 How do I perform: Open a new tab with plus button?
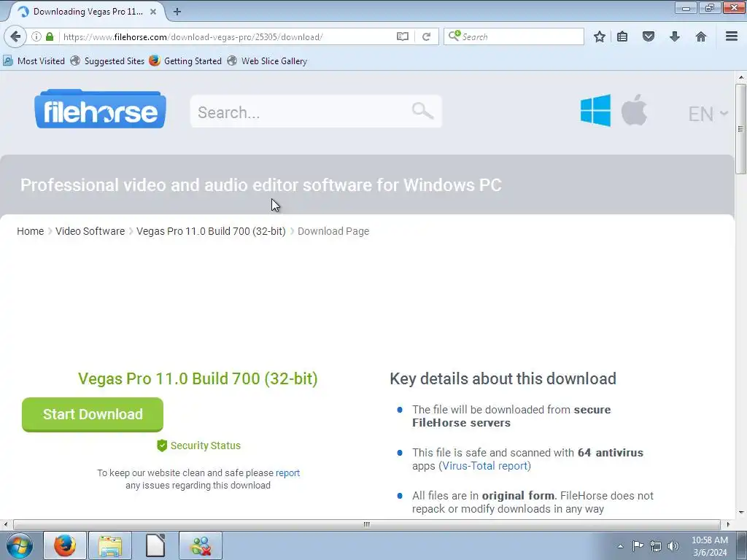click(177, 12)
